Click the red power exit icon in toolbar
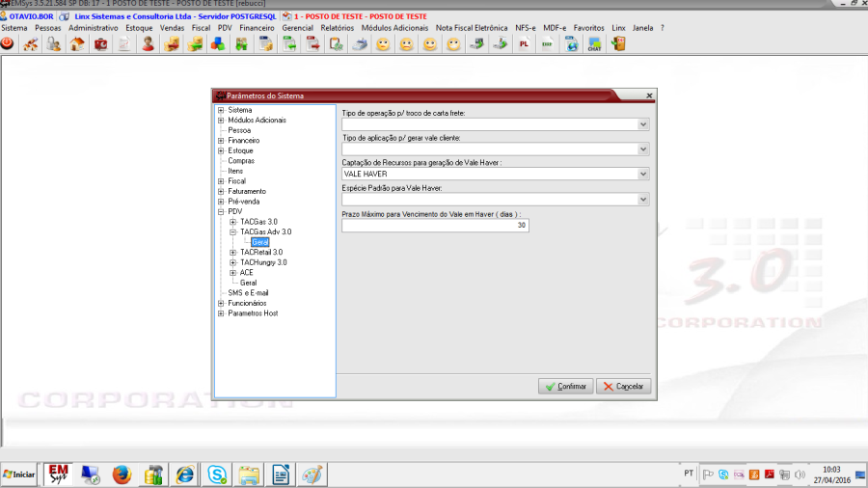868x488 pixels. tap(7, 43)
